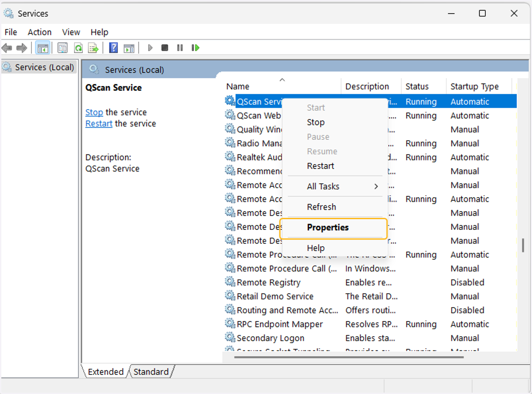Choose Stop in the context menu
The height and width of the screenshot is (394, 532).
pos(335,122)
